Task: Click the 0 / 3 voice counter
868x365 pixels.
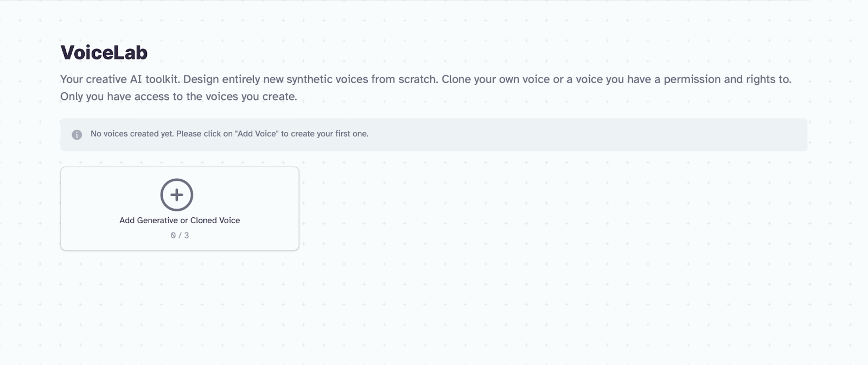Action: click(180, 235)
